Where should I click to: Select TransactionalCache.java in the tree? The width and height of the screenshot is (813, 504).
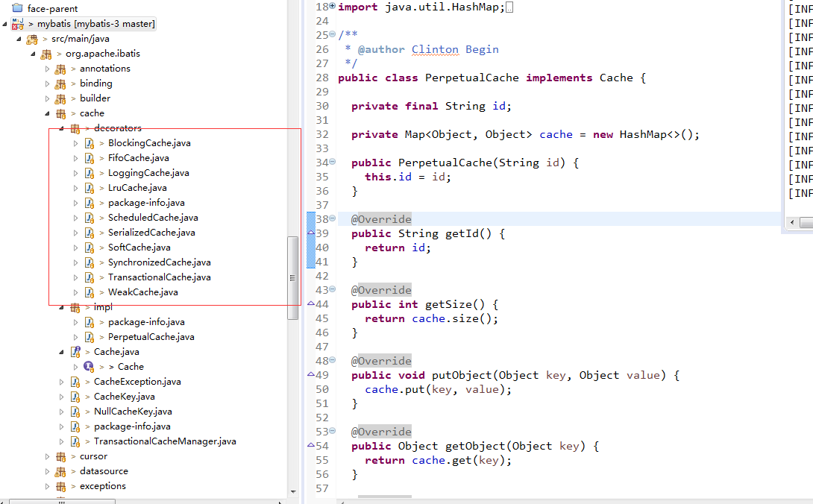[159, 278]
